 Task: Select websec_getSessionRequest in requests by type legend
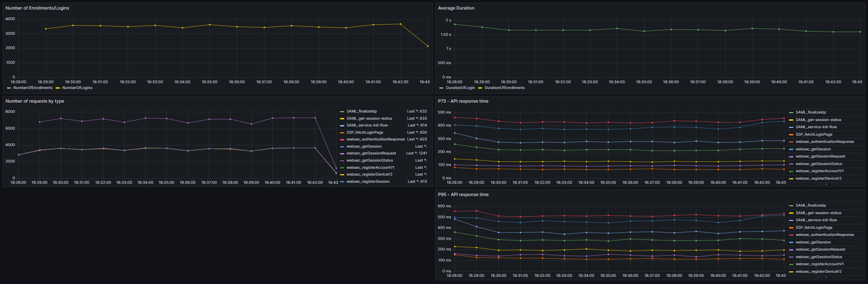click(371, 153)
